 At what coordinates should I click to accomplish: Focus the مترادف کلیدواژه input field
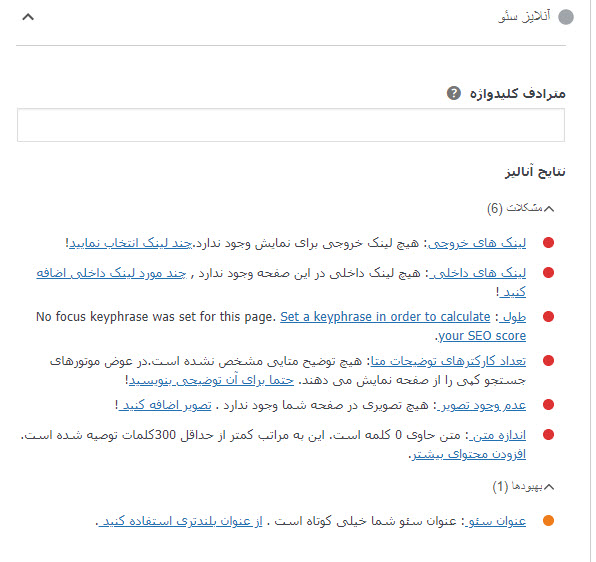click(291, 125)
